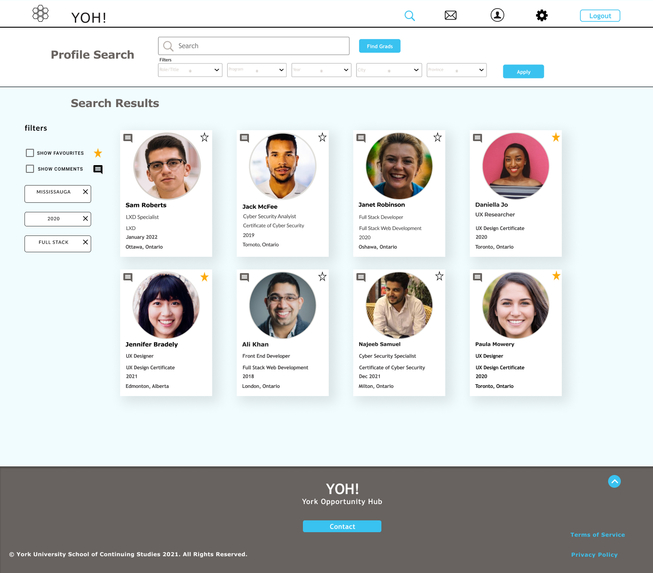The width and height of the screenshot is (653, 573).
Task: Click the name Ali Khan
Action: (x=255, y=344)
